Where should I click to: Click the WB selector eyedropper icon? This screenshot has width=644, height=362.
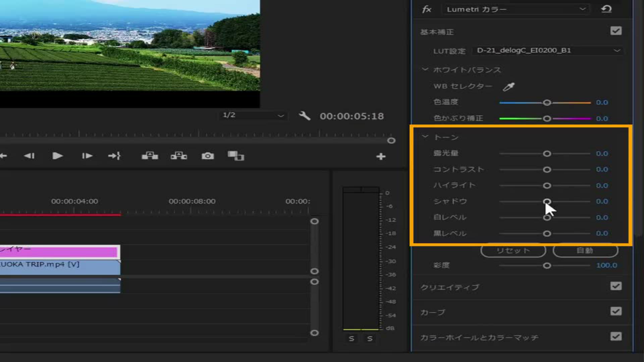[508, 87]
